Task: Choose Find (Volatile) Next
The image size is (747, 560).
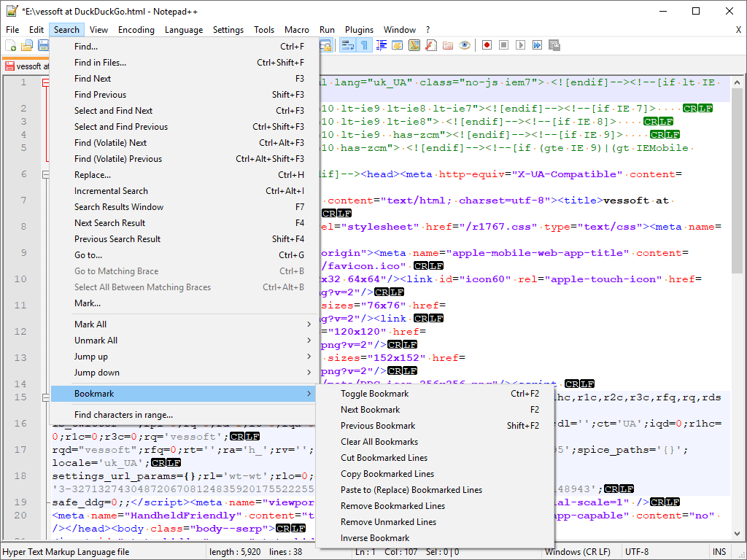Action: (x=182, y=143)
